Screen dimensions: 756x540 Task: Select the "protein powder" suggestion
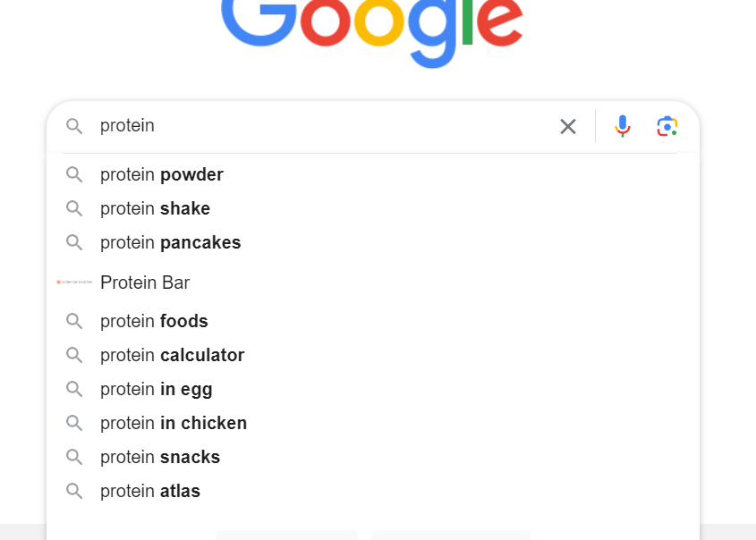coord(162,174)
